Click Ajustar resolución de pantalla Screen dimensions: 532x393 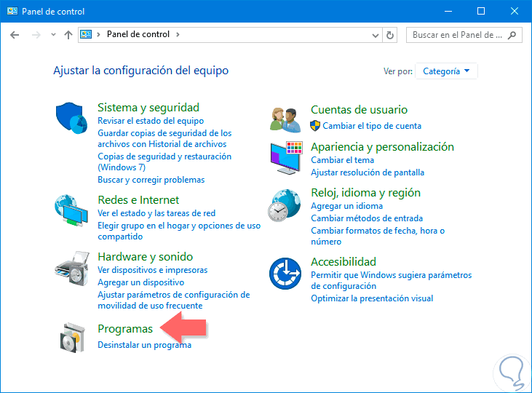tap(368, 172)
